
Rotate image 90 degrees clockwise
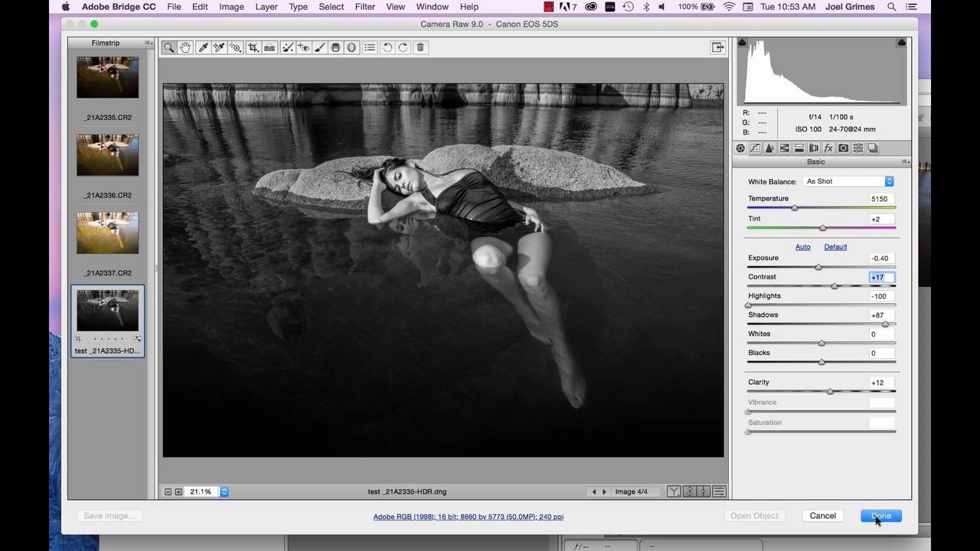point(403,47)
